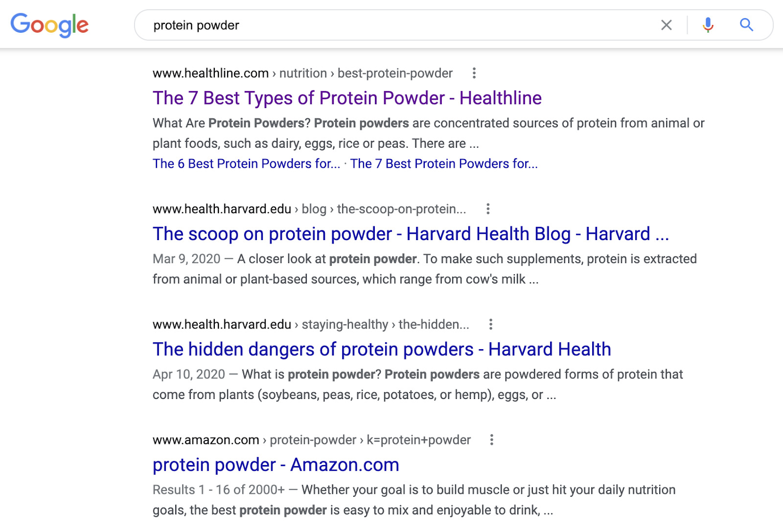Open the protein powder - Amazon.com result

tap(276, 465)
